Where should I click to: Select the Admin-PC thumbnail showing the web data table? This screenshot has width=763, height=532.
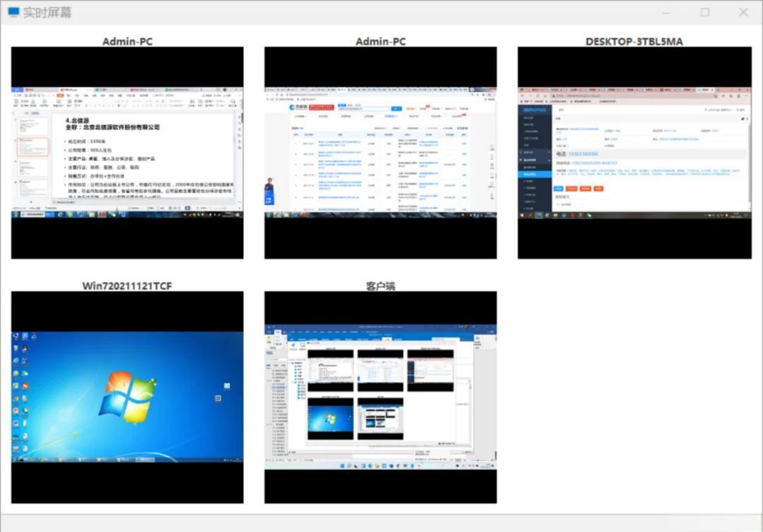click(x=381, y=153)
